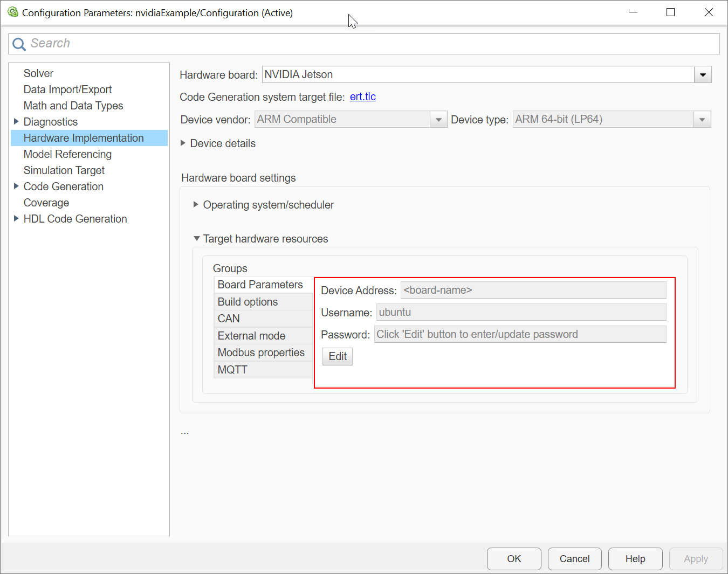The width and height of the screenshot is (728, 574).
Task: Click the Device type dropdown arrow
Action: [702, 119]
